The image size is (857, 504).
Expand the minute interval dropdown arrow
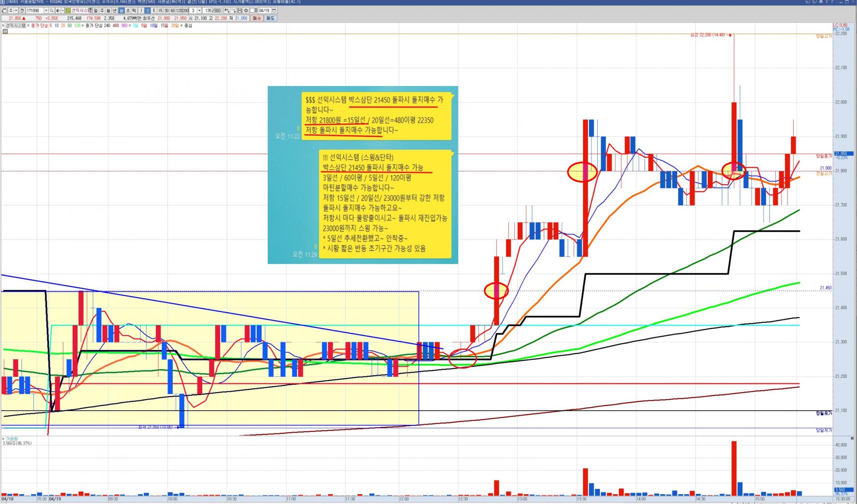[x=199, y=10]
